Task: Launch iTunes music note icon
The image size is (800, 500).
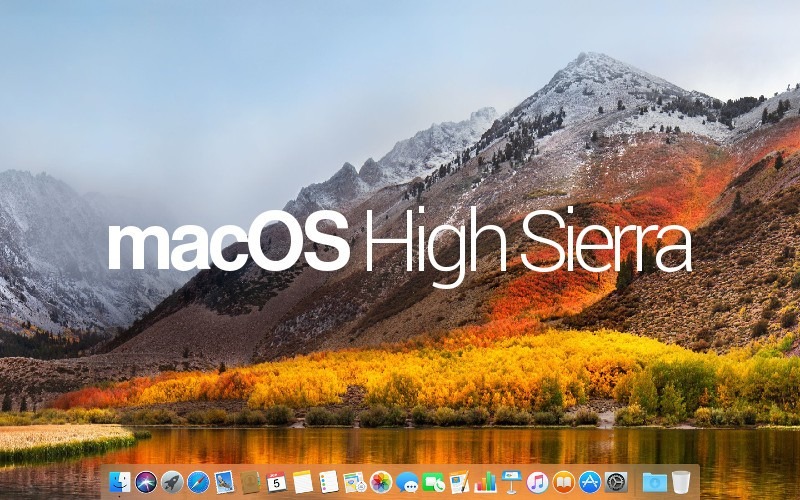Action: [x=537, y=482]
